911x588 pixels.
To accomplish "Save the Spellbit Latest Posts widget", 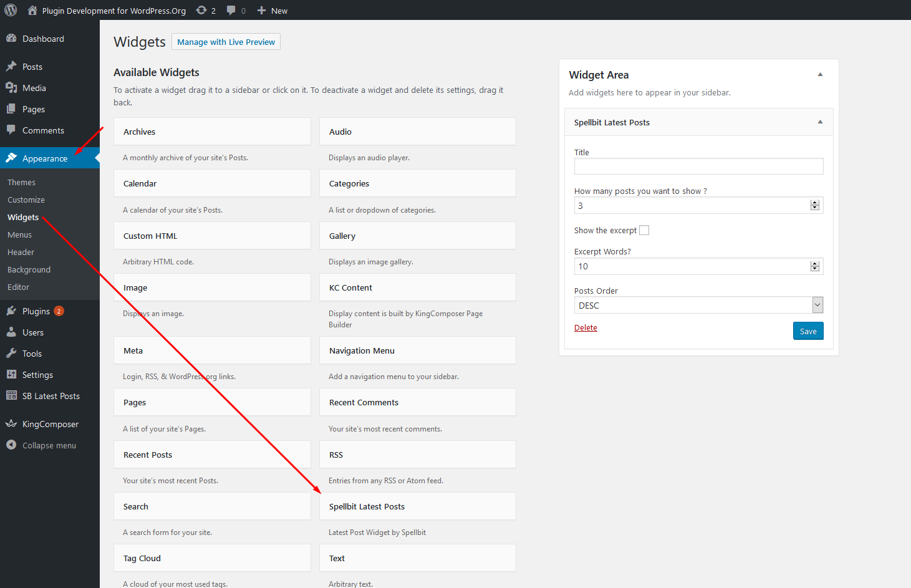I will (x=808, y=331).
